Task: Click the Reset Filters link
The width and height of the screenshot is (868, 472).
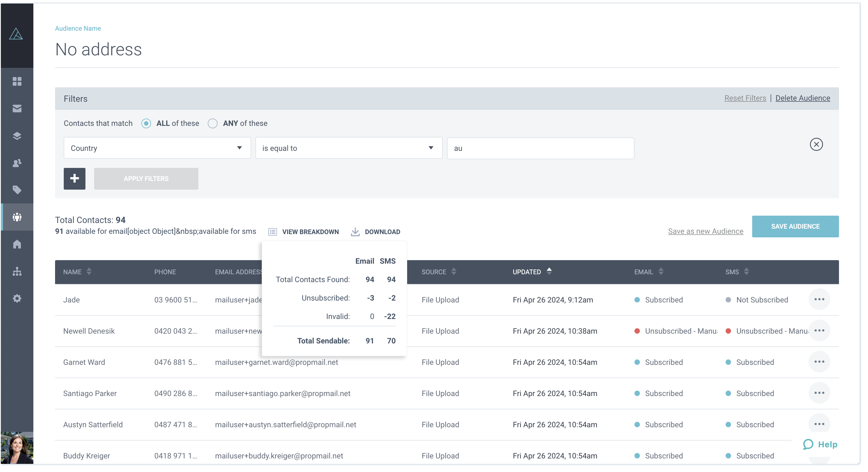Action: click(x=745, y=98)
